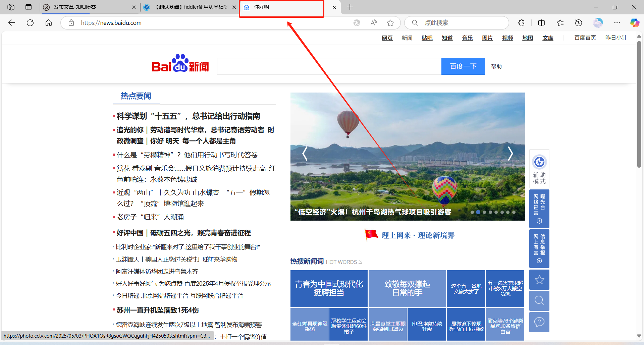This screenshot has height=345, width=644.
Task: Close the 发布文章-知归博客 tab
Action: [x=134, y=7]
